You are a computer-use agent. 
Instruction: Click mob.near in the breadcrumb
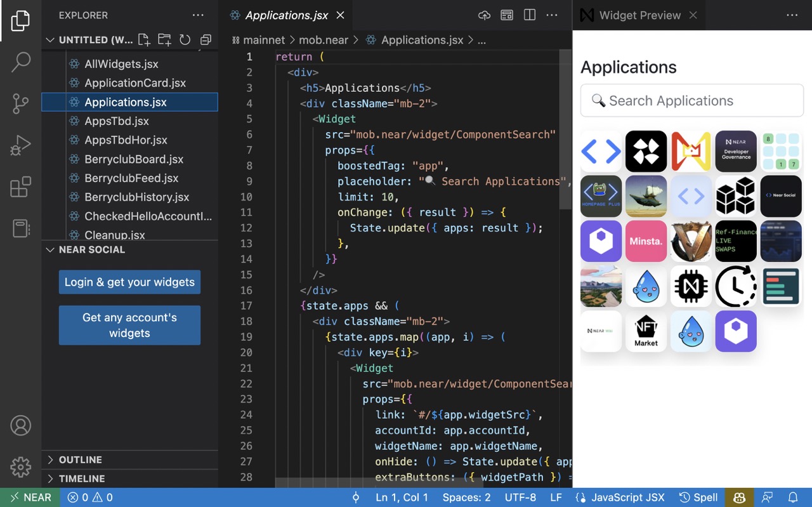324,40
